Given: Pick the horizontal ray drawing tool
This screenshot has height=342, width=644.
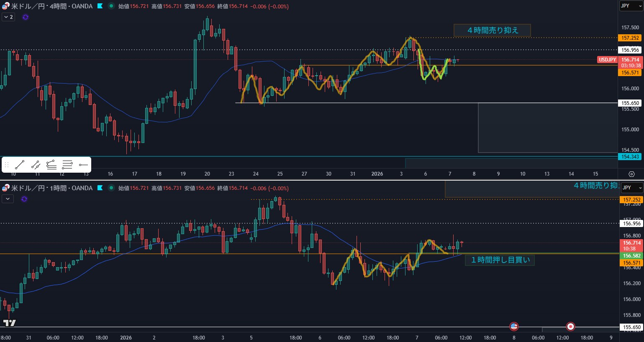Looking at the screenshot, I should tap(83, 165).
